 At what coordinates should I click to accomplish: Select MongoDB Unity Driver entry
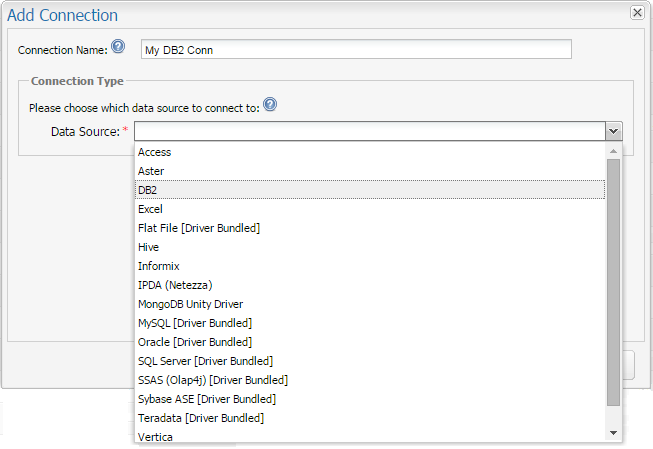(190, 304)
